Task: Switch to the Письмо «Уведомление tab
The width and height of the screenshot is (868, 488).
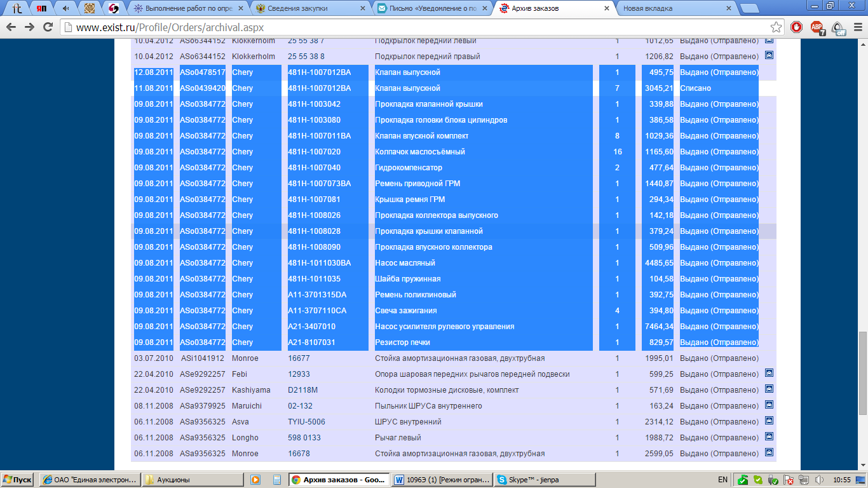Action: [x=431, y=8]
